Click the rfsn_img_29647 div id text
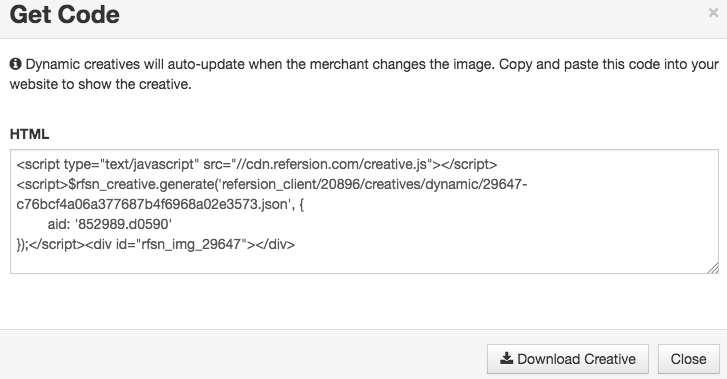Viewport: 727px width, 379px height. click(x=191, y=244)
